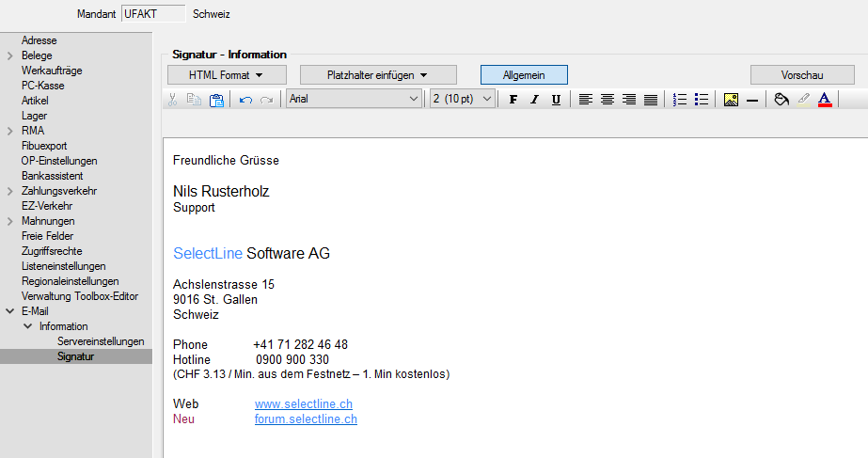Click the red 'Neu' label text

183,419
